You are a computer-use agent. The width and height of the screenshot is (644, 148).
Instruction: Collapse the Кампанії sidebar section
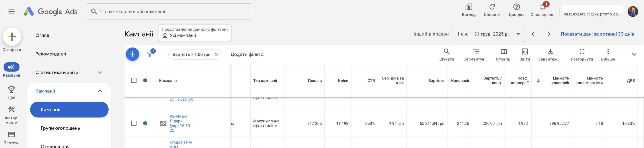[100, 91]
